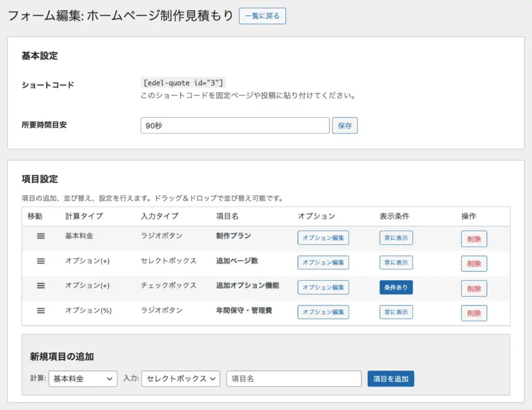
Task: Toggle 条件あり display condition for 追加オプション機能
Action: [396, 288]
